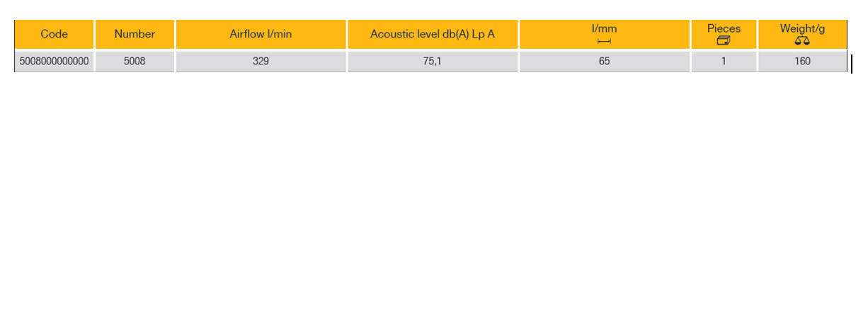
Task: Select the Pieces header label
Action: [724, 29]
